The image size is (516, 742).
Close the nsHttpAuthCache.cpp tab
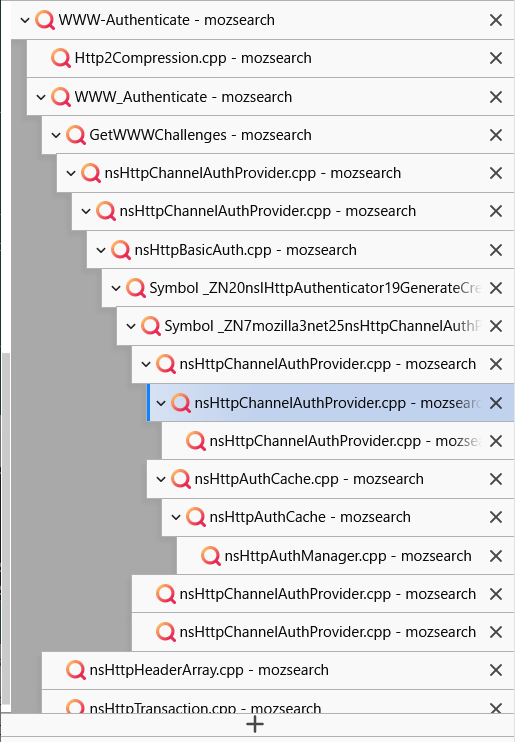click(496, 479)
